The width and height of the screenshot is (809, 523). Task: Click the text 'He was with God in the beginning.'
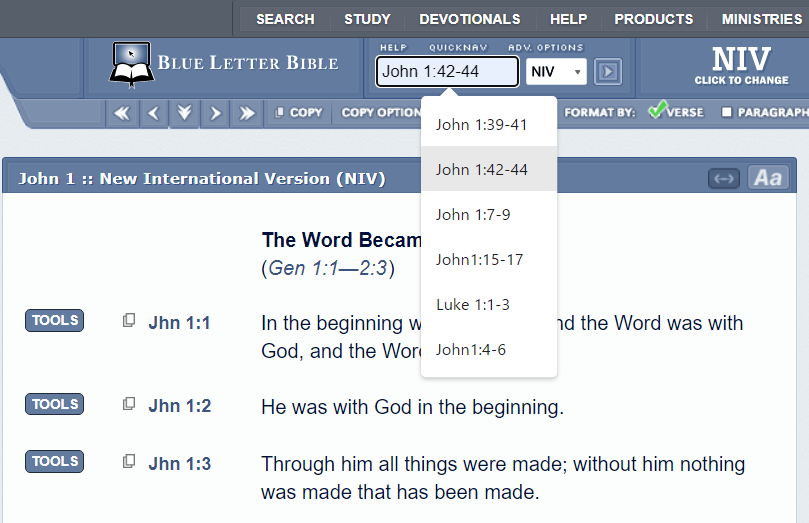pyautogui.click(x=412, y=407)
